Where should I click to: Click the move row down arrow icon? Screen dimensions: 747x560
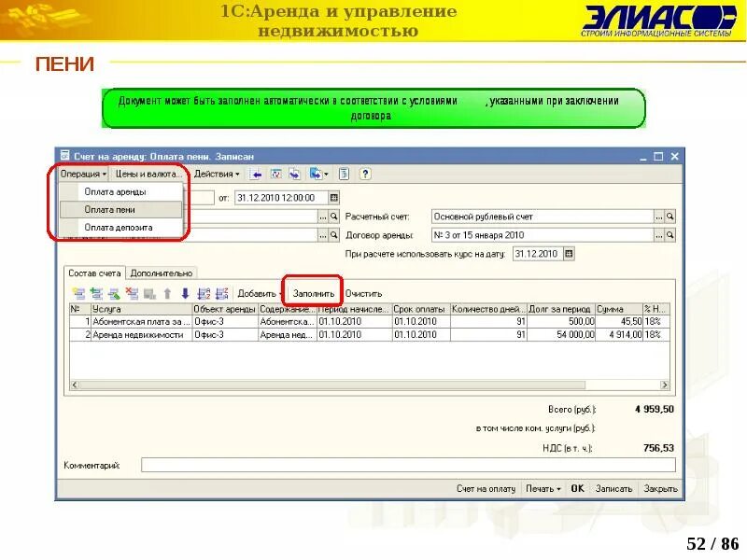pos(185,294)
